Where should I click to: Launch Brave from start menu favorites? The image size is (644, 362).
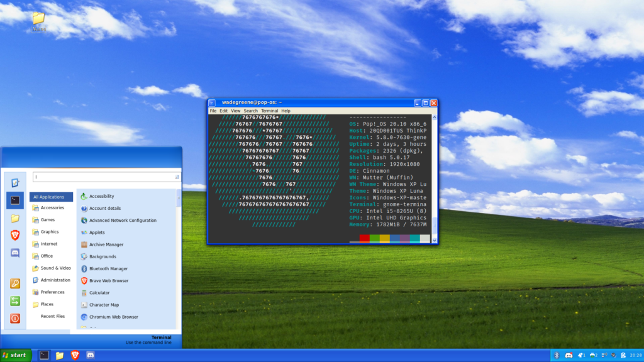[x=15, y=235]
